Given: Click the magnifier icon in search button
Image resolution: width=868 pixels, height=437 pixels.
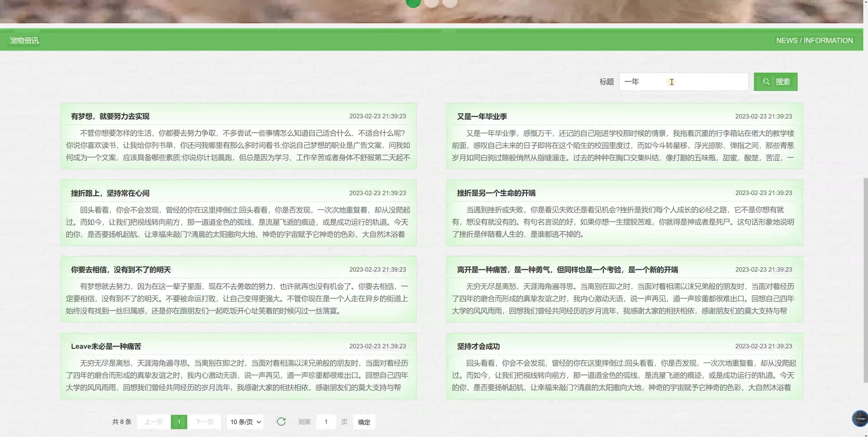Looking at the screenshot, I should [766, 81].
